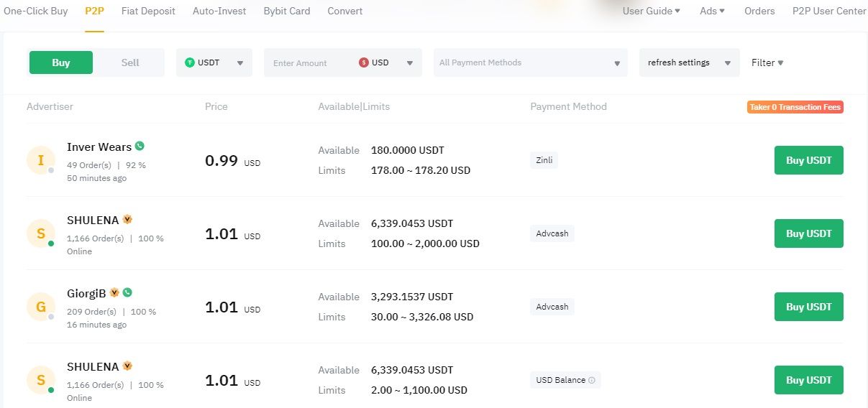Open the User Guide menu
Viewport: 868px width, 408px height.
pos(651,11)
